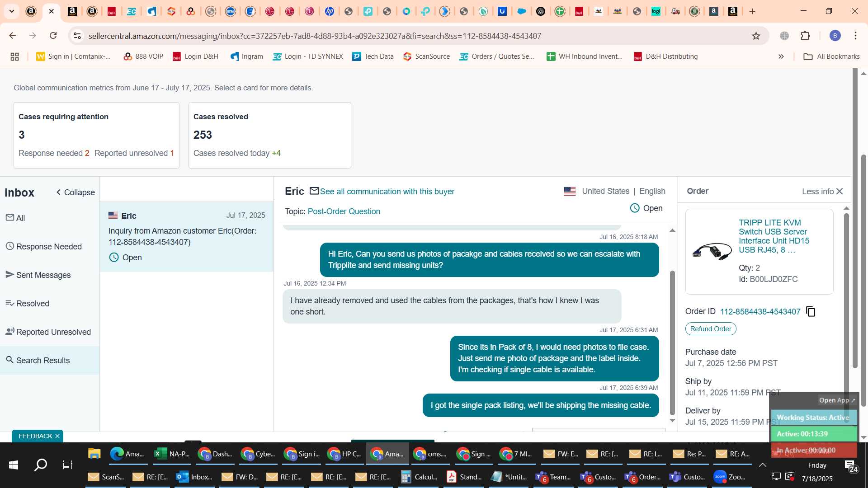Open Eric's inquiry conversation in list
The image size is (868, 488).
click(187, 237)
